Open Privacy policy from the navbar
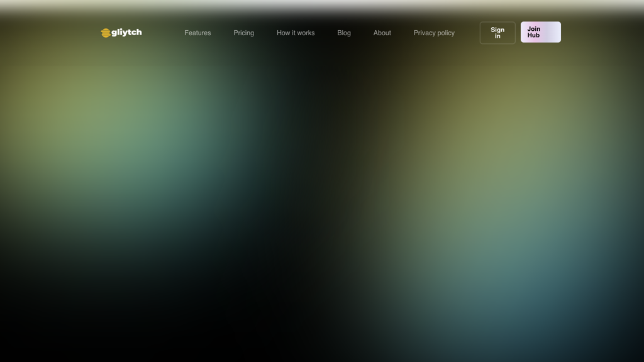644x362 pixels. 434,33
